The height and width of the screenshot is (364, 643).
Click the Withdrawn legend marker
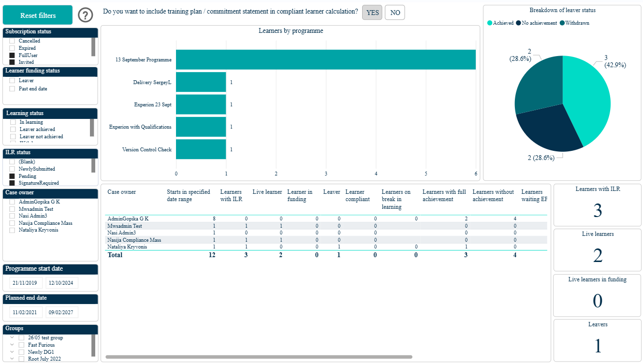pos(562,23)
